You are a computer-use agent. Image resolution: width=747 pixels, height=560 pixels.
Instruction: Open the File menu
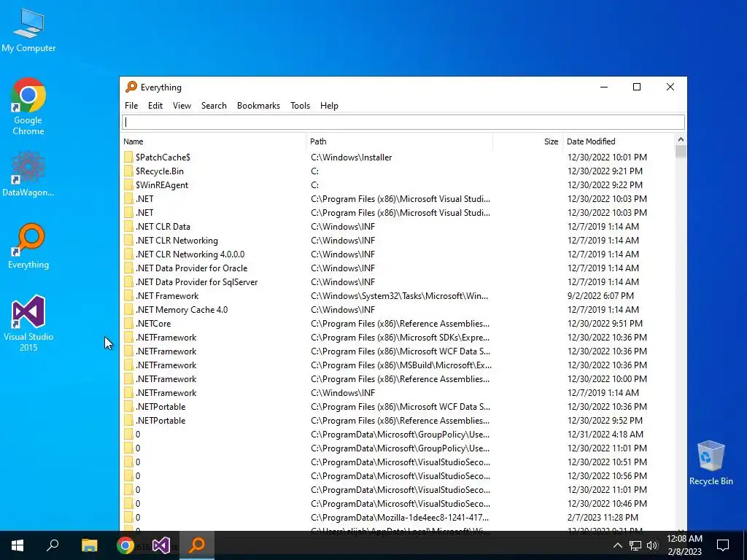tap(131, 106)
